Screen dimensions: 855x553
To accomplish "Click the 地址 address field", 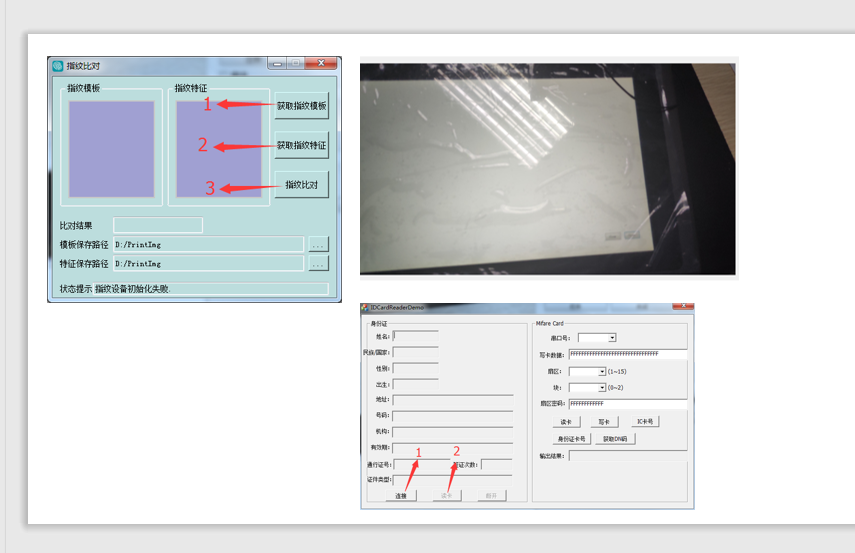I will (453, 400).
